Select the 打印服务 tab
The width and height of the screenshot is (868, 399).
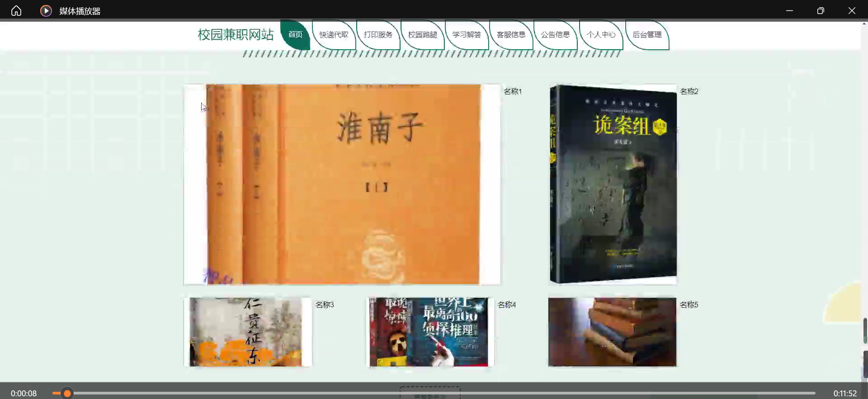(x=378, y=35)
